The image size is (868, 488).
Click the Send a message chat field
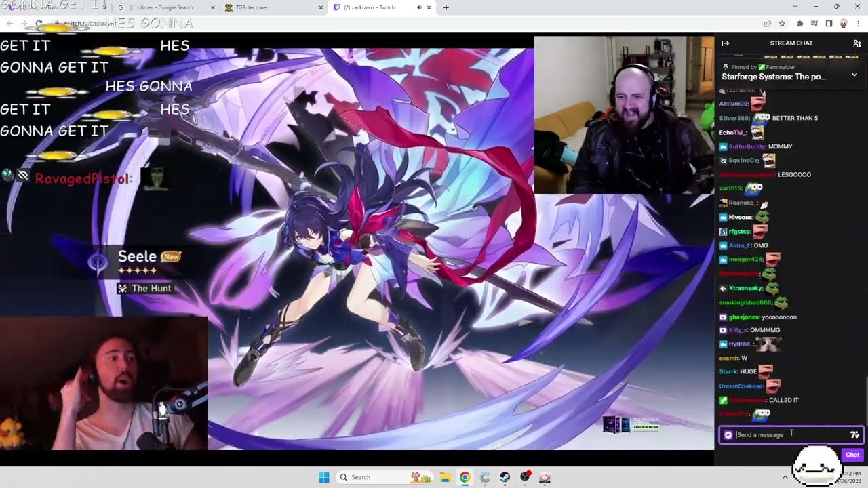[x=791, y=434]
